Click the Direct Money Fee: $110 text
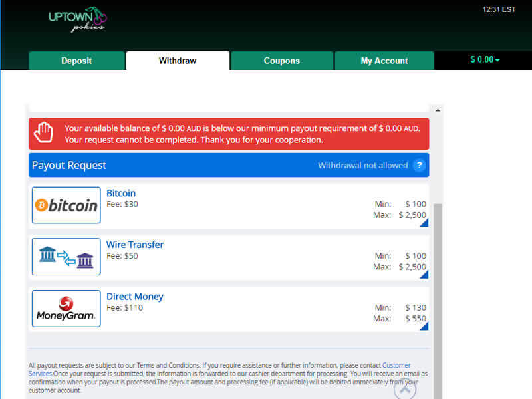This screenshot has height=399, width=532. [125, 307]
